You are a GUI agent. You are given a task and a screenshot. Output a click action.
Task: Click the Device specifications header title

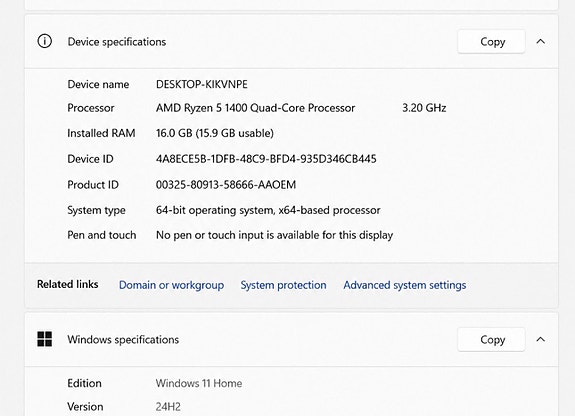[x=117, y=42]
